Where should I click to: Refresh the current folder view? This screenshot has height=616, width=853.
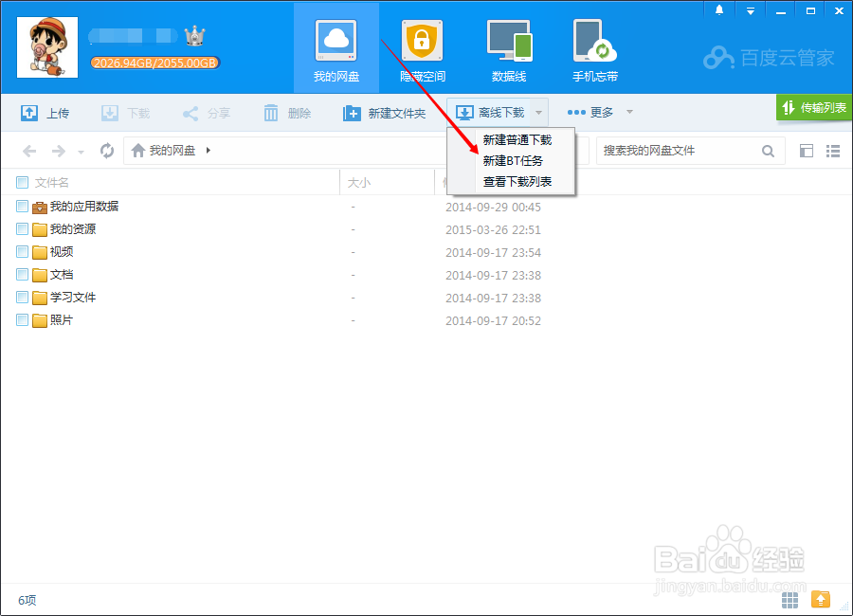[x=106, y=150]
